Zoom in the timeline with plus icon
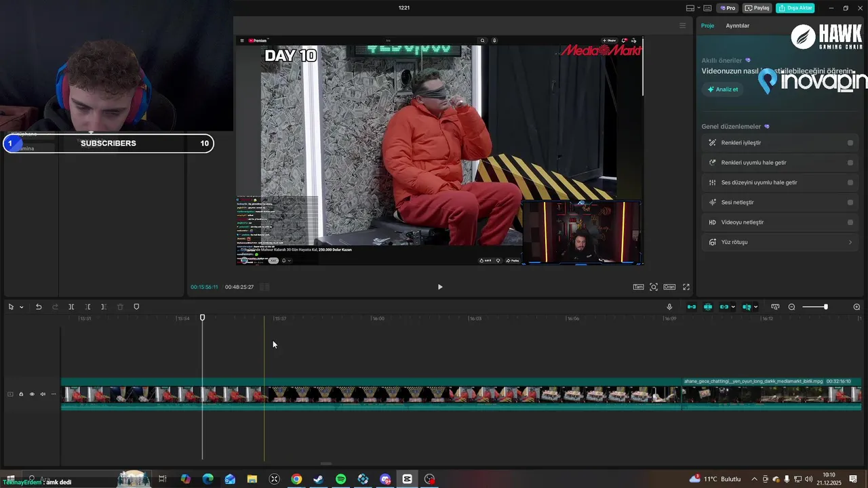 856,307
